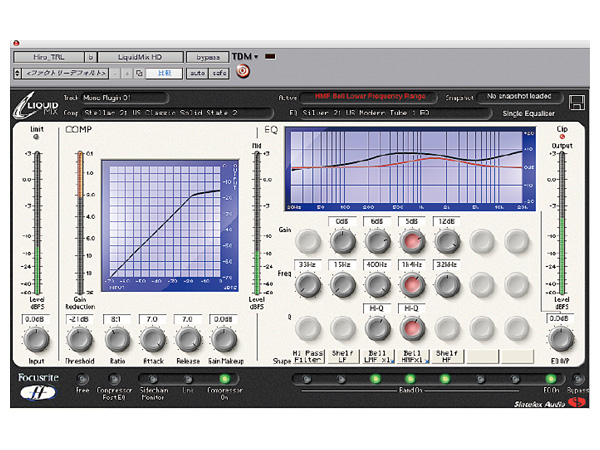Adjust the compressor Threshold knob

(80, 339)
